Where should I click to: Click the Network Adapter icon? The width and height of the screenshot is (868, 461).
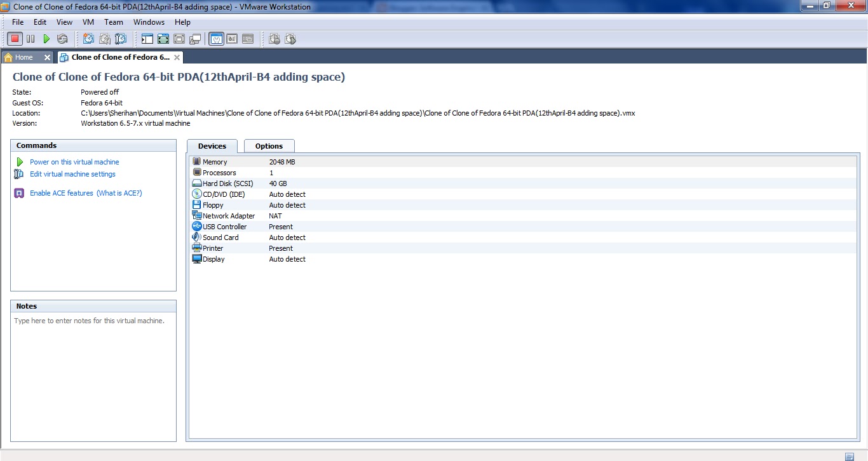pos(197,216)
